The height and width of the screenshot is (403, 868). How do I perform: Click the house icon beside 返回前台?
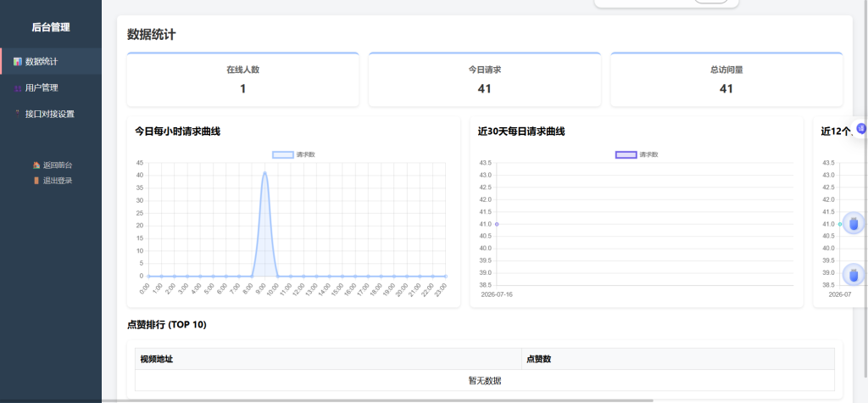(x=36, y=165)
